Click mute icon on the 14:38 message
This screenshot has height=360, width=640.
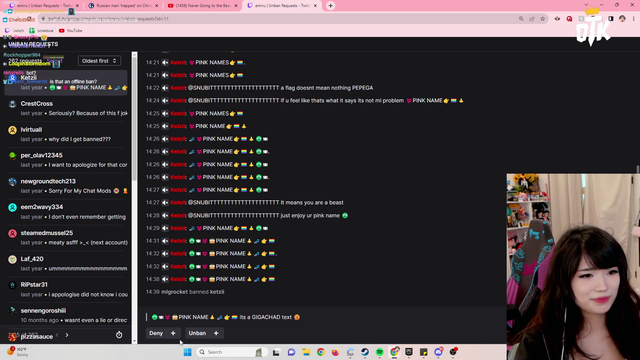[x=165, y=279]
